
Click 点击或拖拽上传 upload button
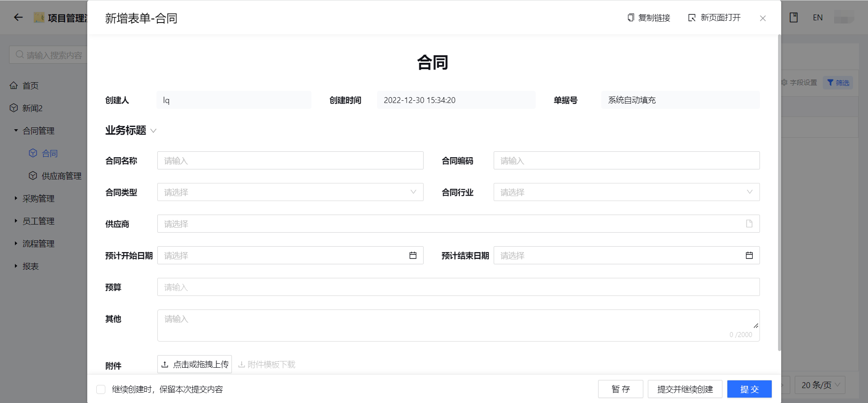coord(194,364)
